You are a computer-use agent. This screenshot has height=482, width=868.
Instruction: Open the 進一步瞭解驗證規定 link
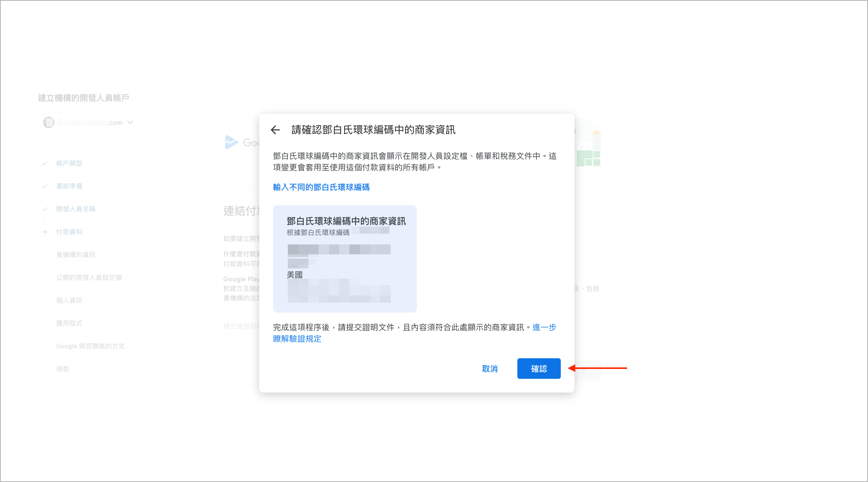click(415, 333)
